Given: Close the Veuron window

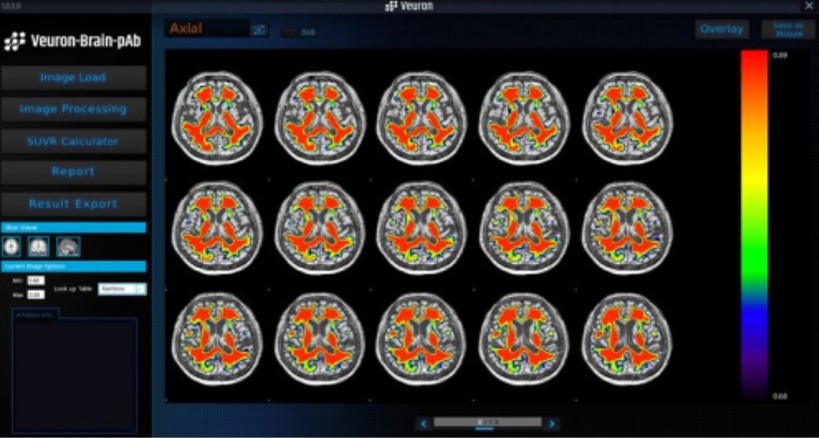Looking at the screenshot, I should pyautogui.click(x=808, y=6).
